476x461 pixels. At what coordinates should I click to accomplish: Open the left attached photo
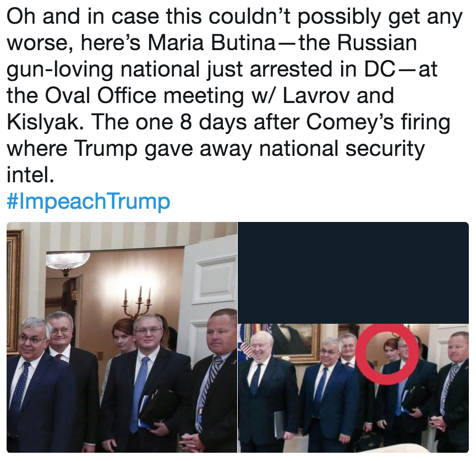[122, 337]
